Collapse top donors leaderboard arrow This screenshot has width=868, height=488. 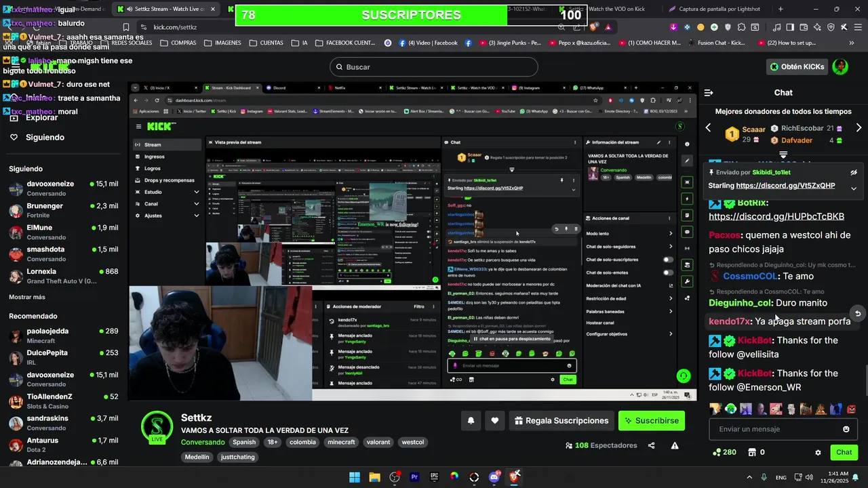(783, 155)
